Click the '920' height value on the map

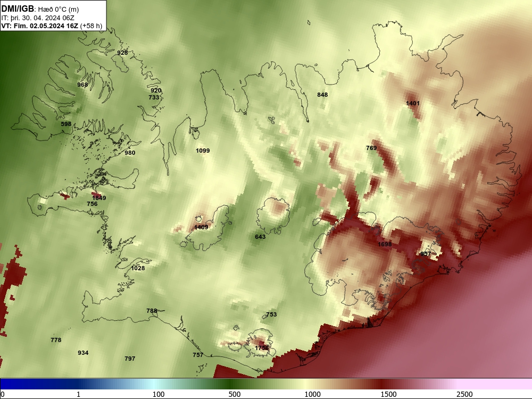point(156,90)
